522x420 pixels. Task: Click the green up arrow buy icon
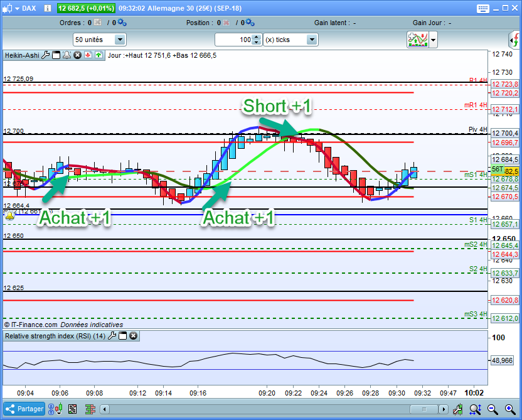point(99,55)
